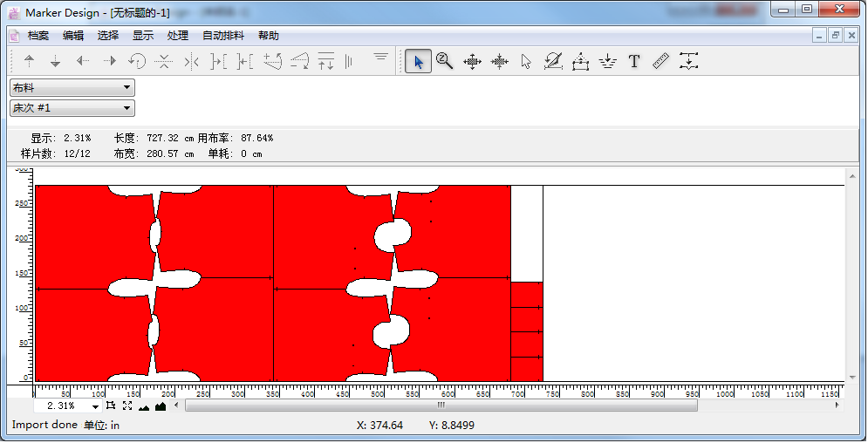
Task: Select the arrow pointer tool
Action: pos(419,62)
